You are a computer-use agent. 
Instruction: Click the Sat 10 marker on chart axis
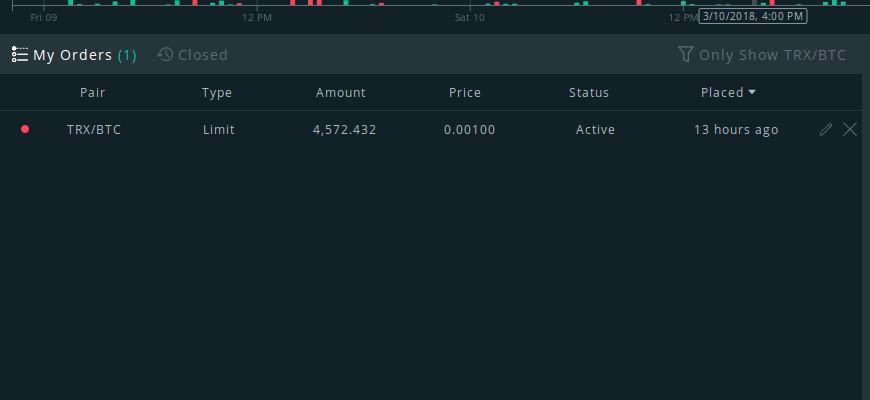pyautogui.click(x=469, y=18)
